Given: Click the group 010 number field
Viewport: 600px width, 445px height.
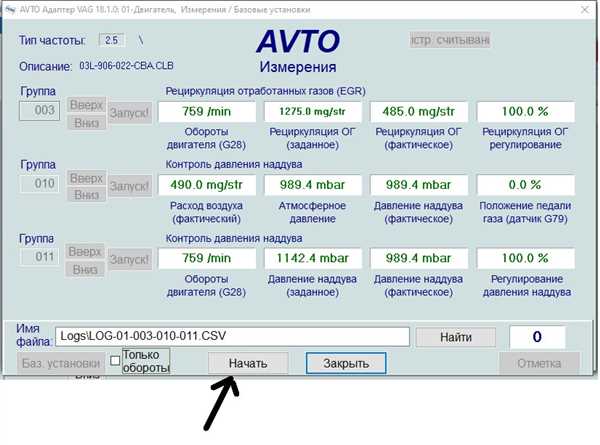Looking at the screenshot, I should [x=40, y=184].
